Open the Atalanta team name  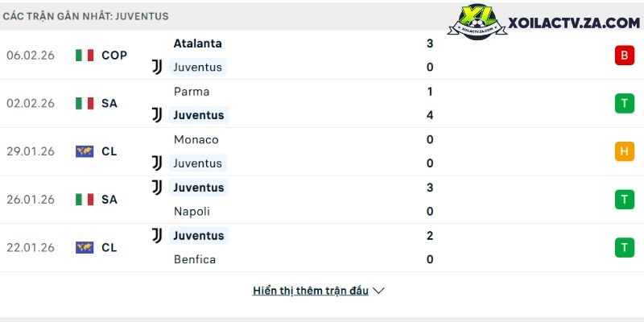point(198,43)
